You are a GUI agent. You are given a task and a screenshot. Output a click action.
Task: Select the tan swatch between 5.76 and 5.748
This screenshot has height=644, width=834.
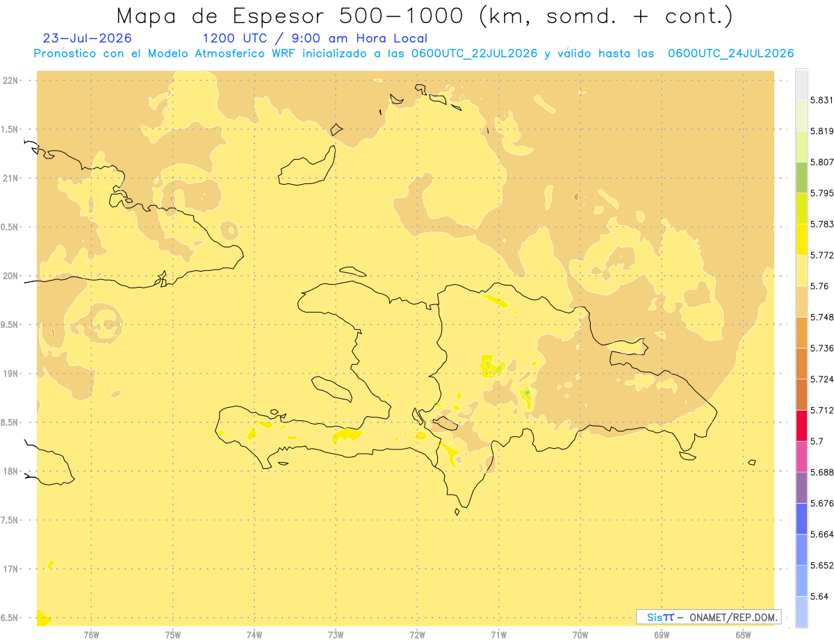tap(801, 302)
